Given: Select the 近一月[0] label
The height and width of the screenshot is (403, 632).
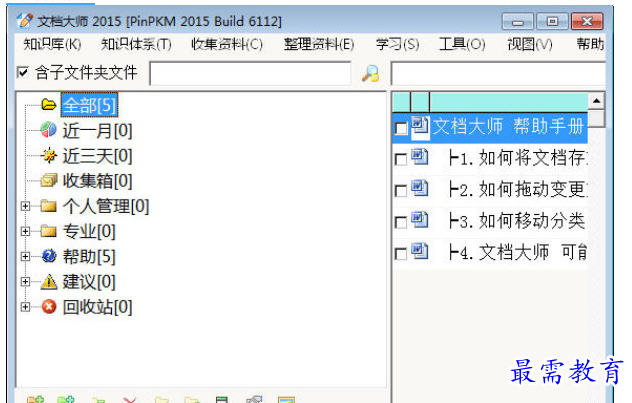Looking at the screenshot, I should [x=97, y=131].
